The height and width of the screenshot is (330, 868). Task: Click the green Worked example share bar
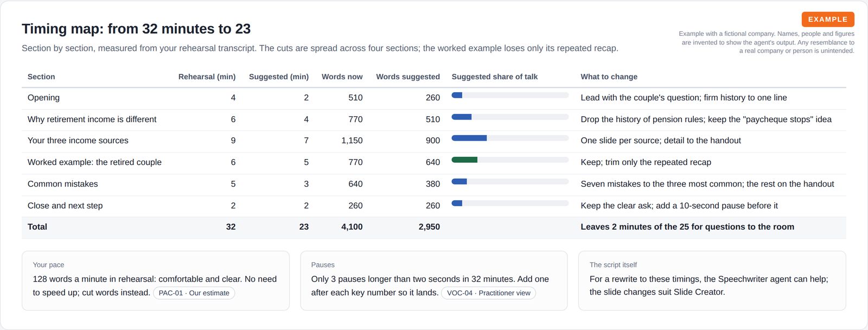(x=510, y=160)
